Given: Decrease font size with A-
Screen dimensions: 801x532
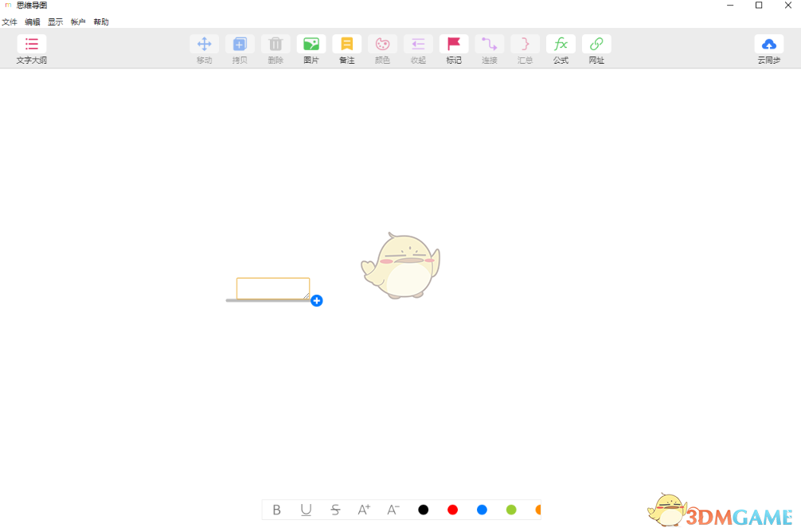Looking at the screenshot, I should coord(393,510).
